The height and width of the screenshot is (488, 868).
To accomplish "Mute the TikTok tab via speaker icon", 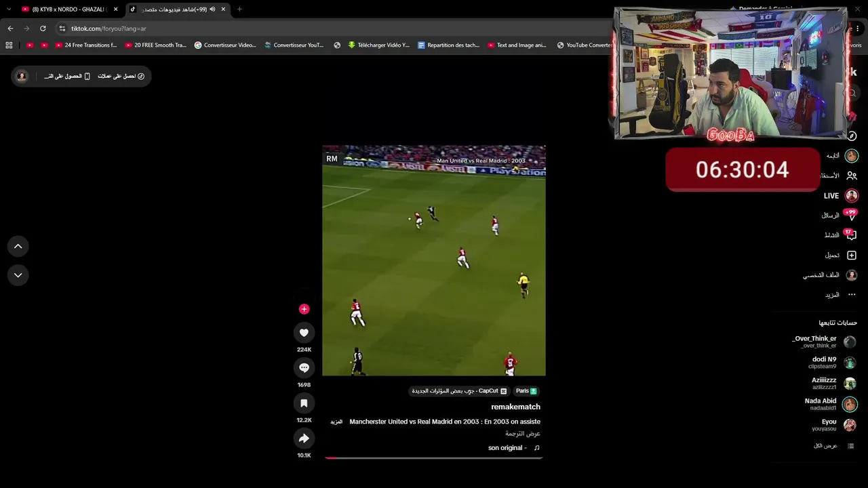I will pos(212,9).
